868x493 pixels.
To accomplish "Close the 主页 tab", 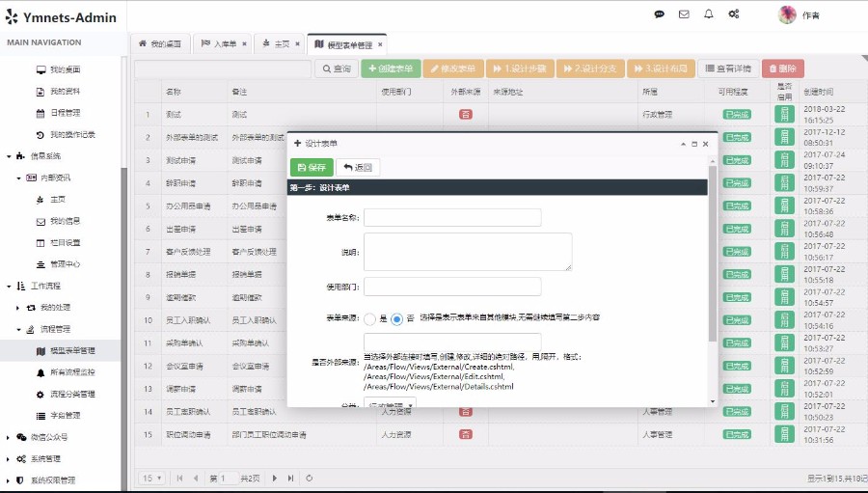I will [297, 43].
